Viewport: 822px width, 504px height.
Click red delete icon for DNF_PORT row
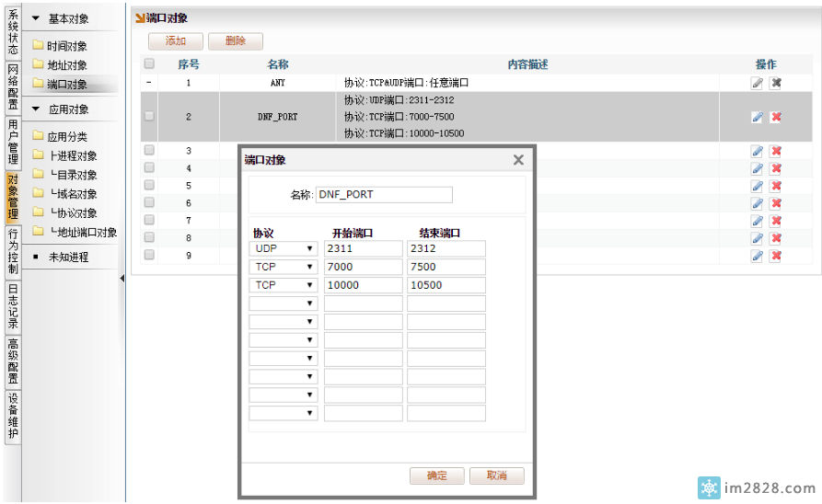(776, 117)
